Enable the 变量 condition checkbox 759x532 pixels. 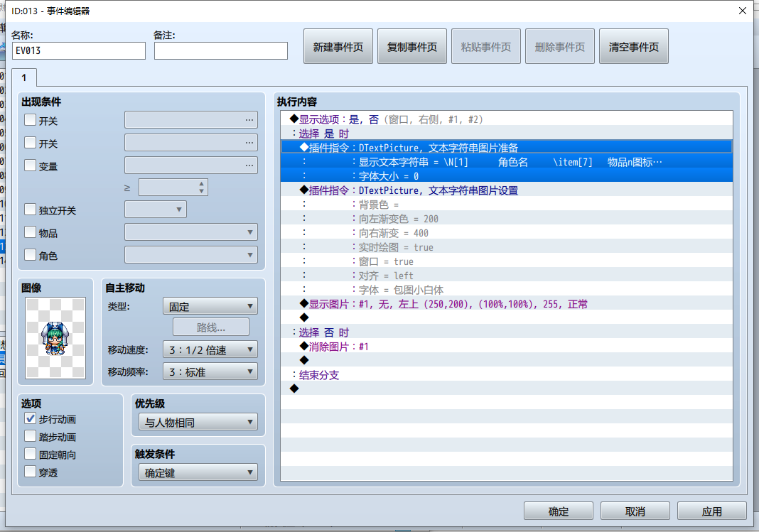[x=30, y=165]
